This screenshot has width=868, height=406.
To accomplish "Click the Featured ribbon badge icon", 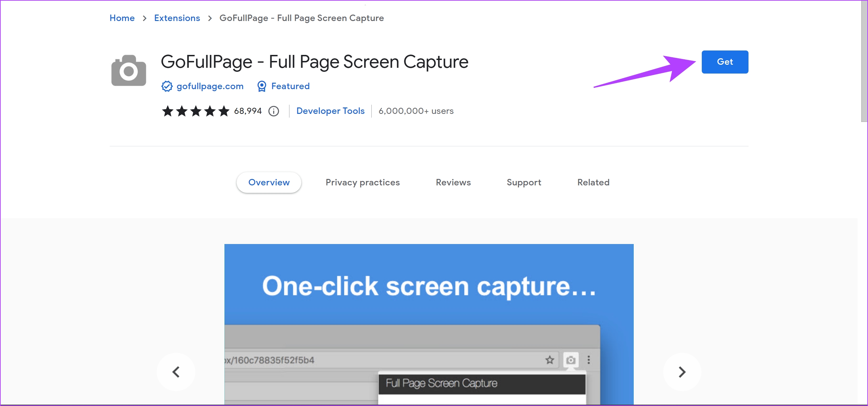I will tap(262, 86).
